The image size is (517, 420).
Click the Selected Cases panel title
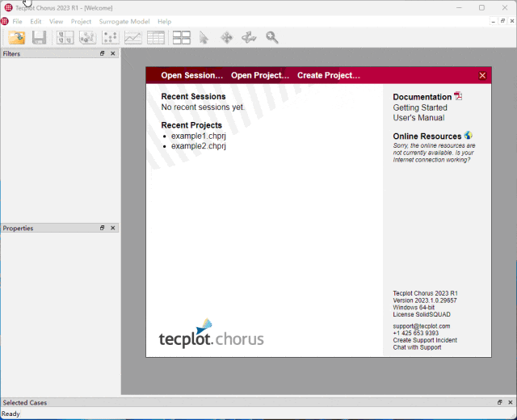pos(25,402)
